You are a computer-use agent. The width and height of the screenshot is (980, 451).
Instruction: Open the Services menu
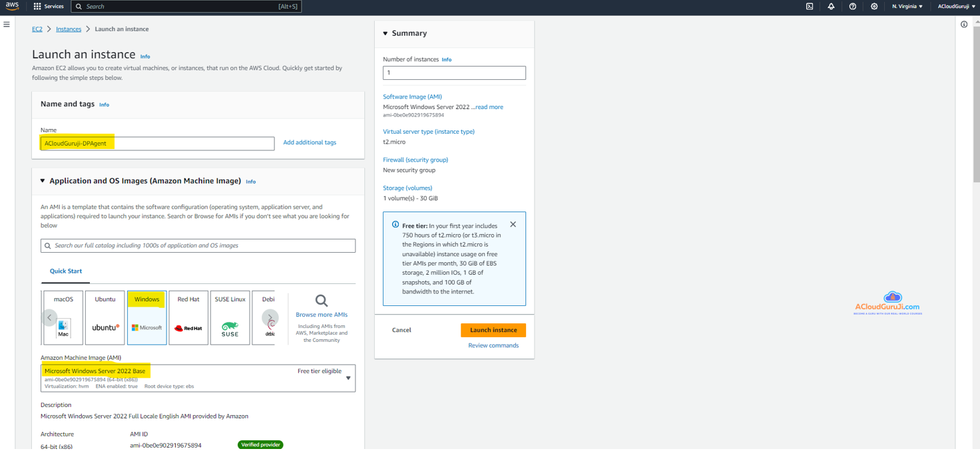tap(49, 7)
